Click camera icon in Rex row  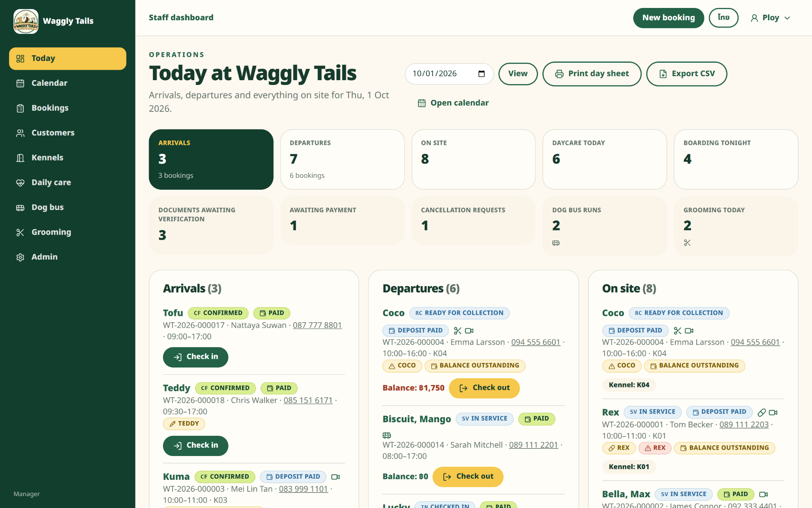pos(773,412)
